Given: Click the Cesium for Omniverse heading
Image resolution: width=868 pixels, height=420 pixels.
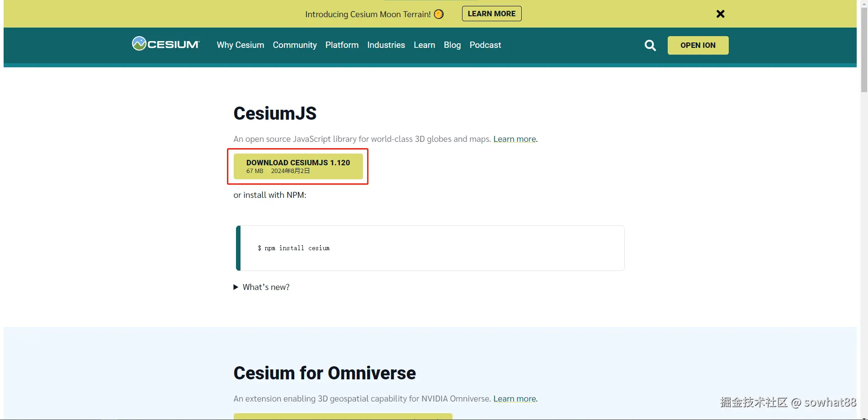Looking at the screenshot, I should pos(325,373).
